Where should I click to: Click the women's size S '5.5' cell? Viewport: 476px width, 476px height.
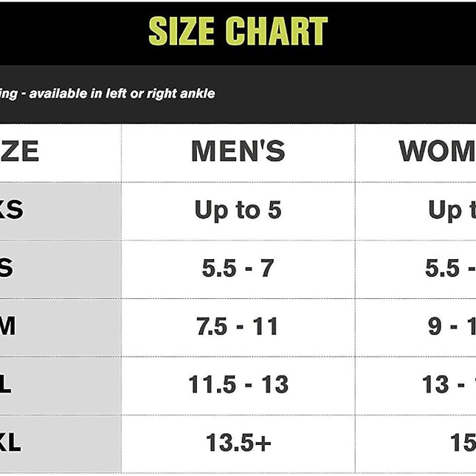[450, 268]
